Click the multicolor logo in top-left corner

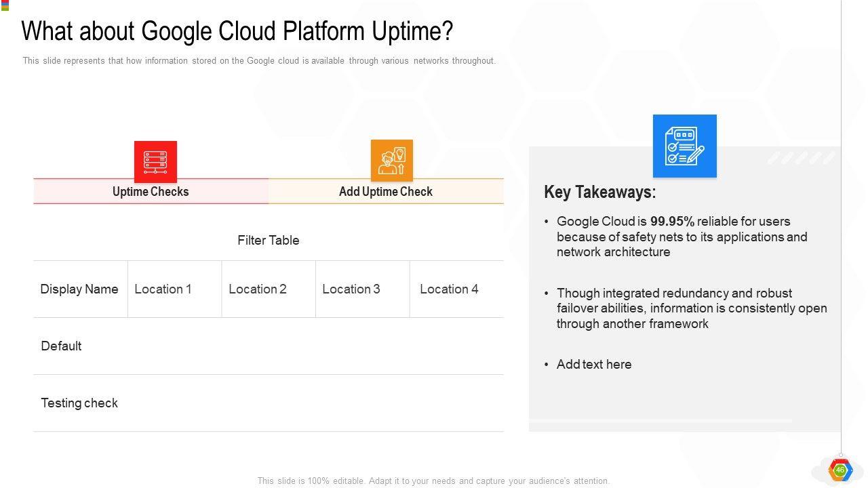5,5
